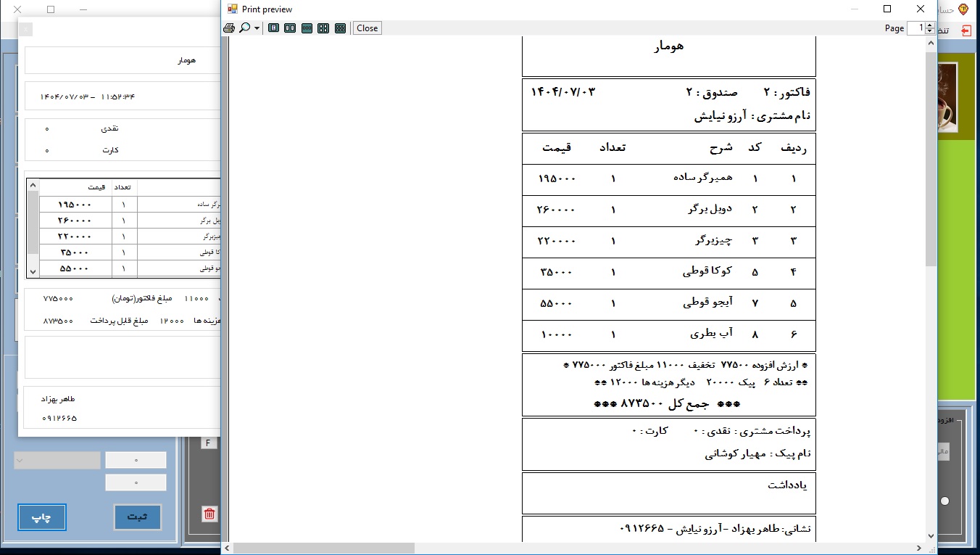The width and height of the screenshot is (980, 555).
Task: Click the printer icon in Print preview toolbar
Action: (x=229, y=28)
